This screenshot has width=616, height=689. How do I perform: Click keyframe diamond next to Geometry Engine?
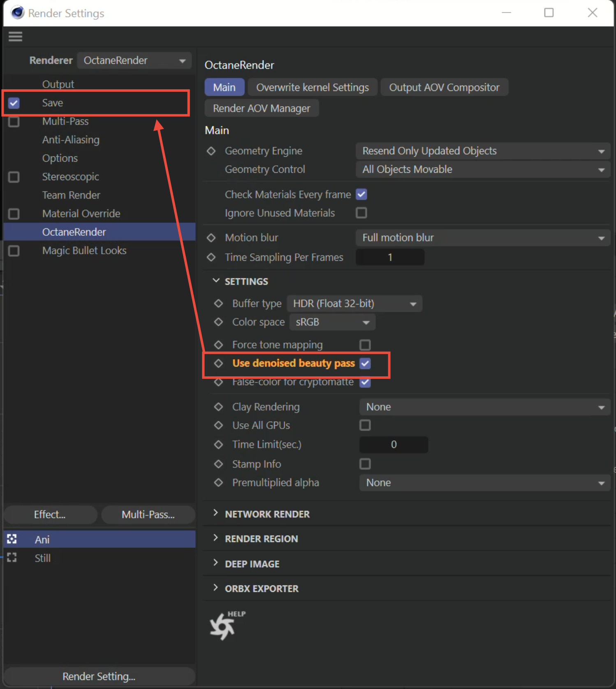(211, 151)
